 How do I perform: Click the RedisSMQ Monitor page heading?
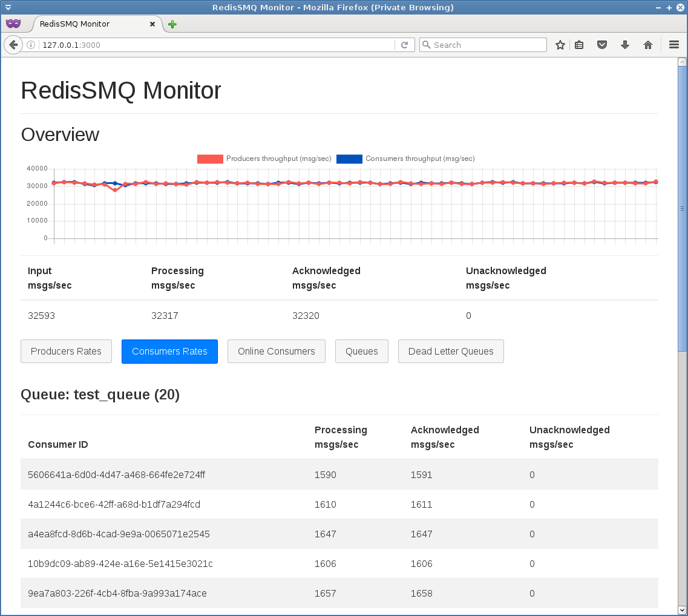(x=120, y=90)
